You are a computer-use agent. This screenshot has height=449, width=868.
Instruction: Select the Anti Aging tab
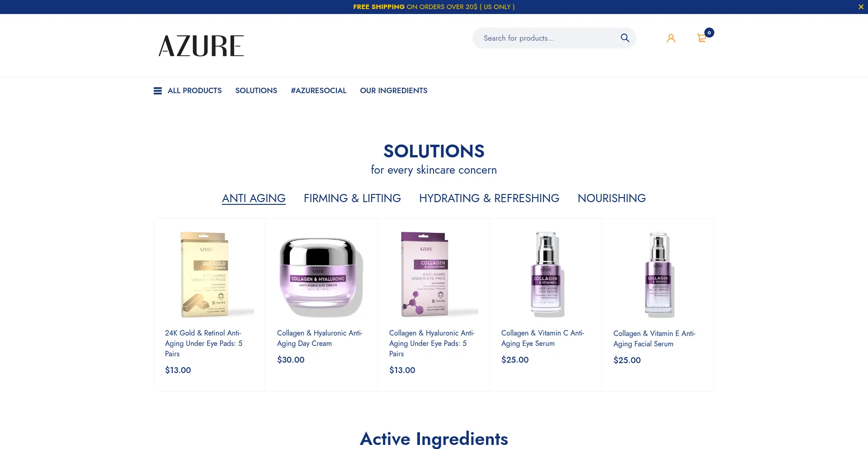click(x=254, y=198)
